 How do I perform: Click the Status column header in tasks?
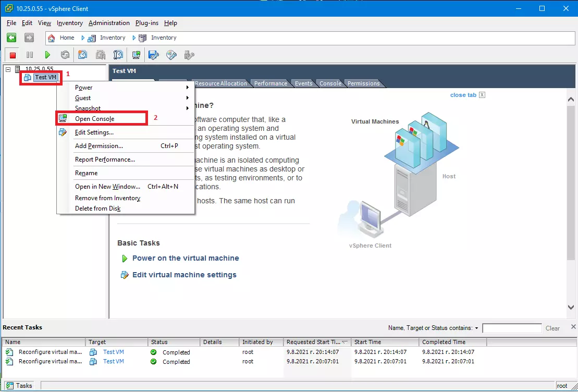click(x=174, y=342)
